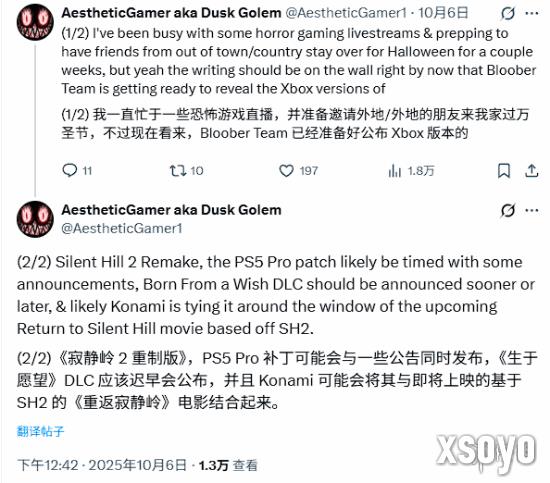550x483 pixels.
Task: Click the 下午12:42 · 2025年10月6日 timestamp
Action: click(x=102, y=465)
